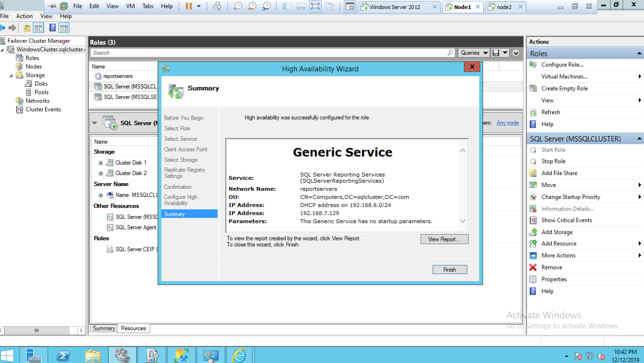Open PowerShell from the taskbar
Image resolution: width=644 pixels, height=363 pixels.
tap(64, 355)
